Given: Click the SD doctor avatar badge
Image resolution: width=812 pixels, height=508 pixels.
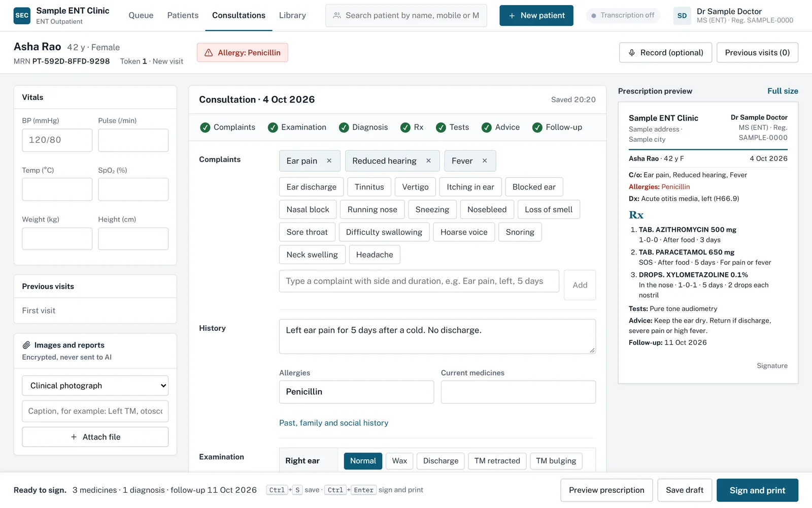Looking at the screenshot, I should click(682, 16).
